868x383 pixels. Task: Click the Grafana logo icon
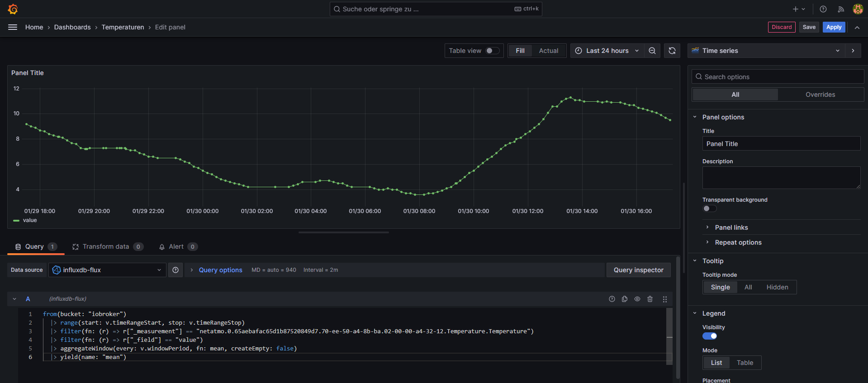(13, 9)
